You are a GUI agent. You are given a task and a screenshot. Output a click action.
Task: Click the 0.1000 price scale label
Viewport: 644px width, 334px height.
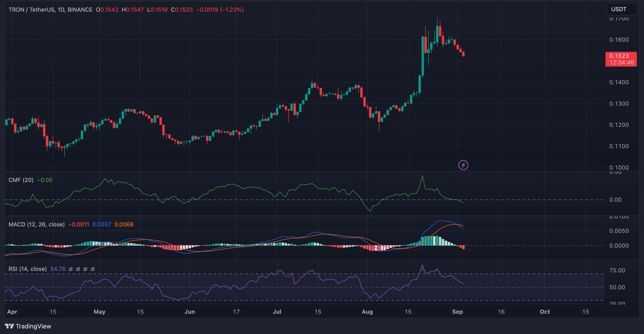[x=619, y=167]
